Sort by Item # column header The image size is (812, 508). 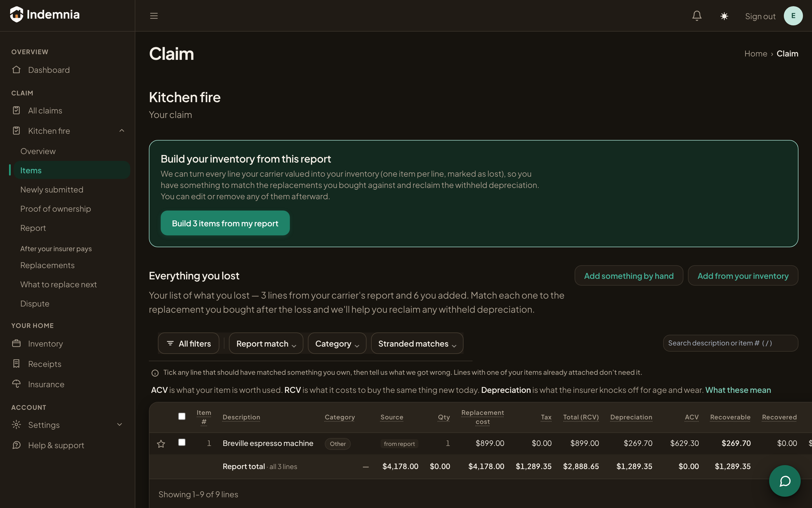point(204,417)
